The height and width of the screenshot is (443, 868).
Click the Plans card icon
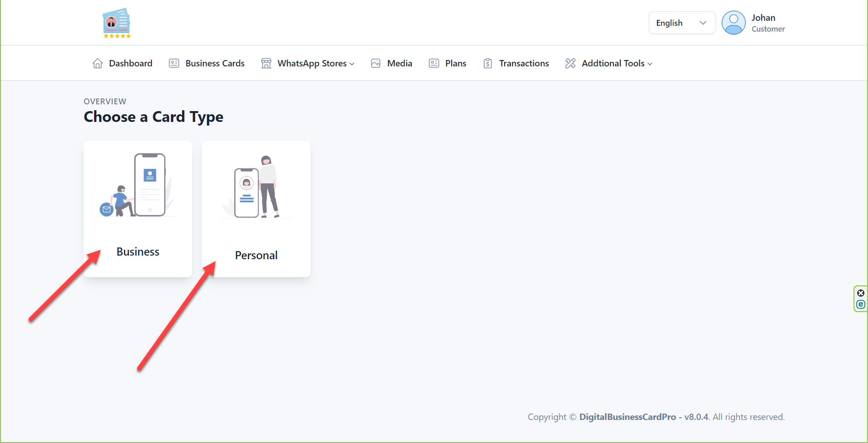tap(434, 63)
